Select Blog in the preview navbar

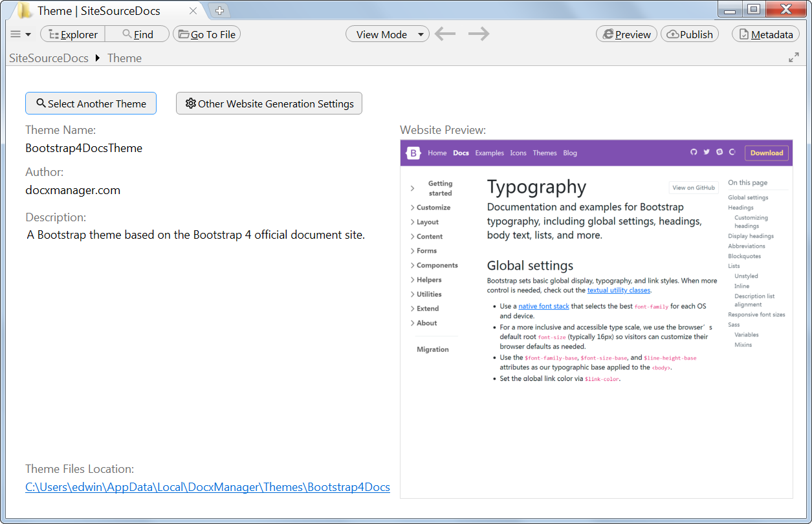tap(570, 153)
